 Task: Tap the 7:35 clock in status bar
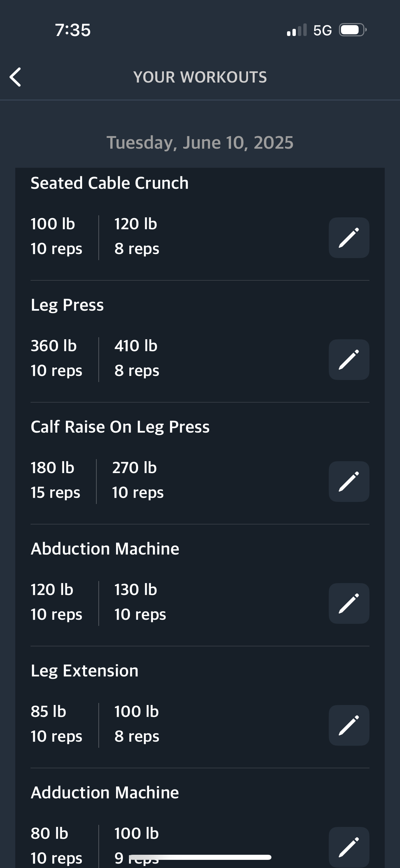click(73, 30)
